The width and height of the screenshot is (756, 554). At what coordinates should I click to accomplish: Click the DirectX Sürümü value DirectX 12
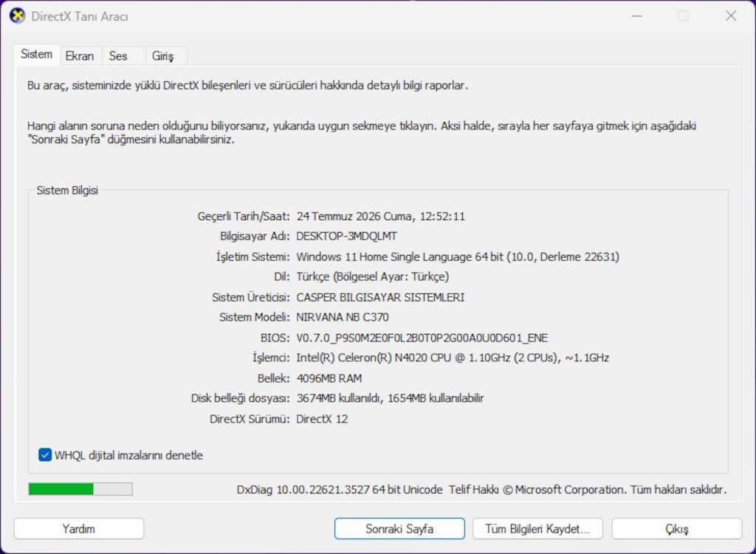[x=322, y=418]
